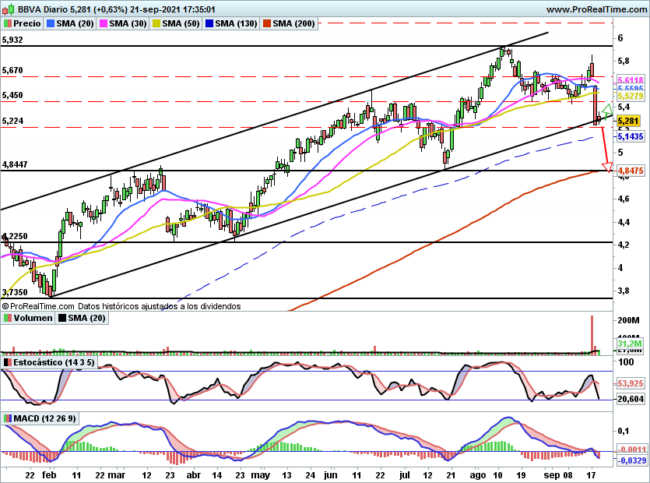
Task: Click the 4,2250 level label
Action: 15,236
